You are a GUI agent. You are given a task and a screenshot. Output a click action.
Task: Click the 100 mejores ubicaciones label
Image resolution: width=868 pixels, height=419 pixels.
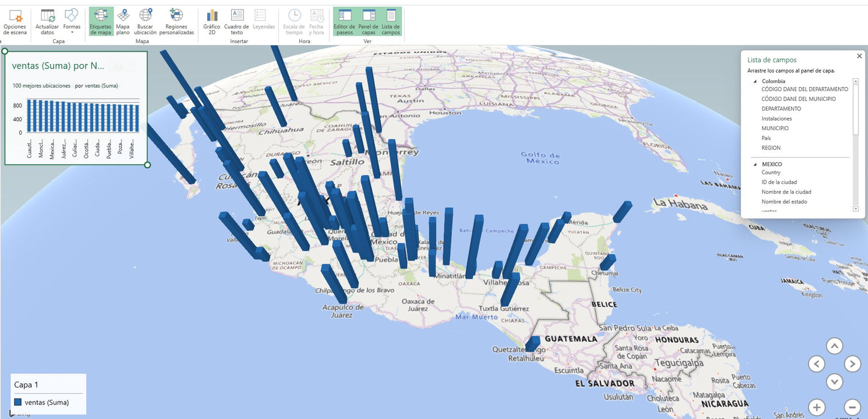(x=41, y=86)
